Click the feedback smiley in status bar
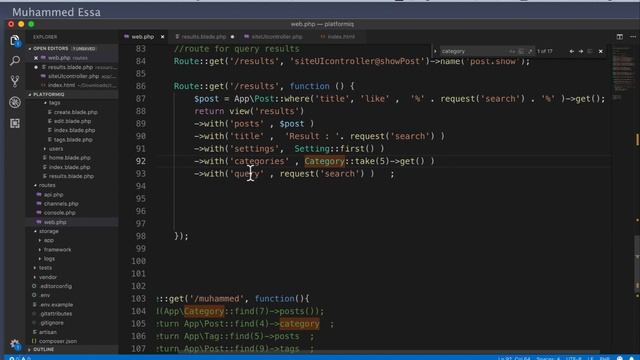Image resolution: width=640 pixels, height=360 pixels. 620,358
